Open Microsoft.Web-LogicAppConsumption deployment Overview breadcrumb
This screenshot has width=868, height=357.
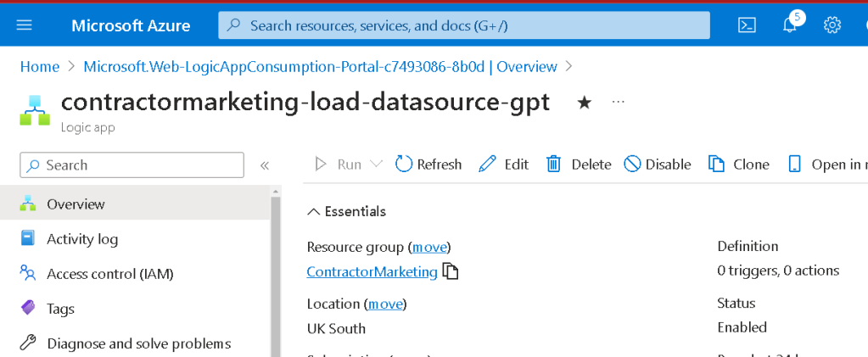click(320, 67)
